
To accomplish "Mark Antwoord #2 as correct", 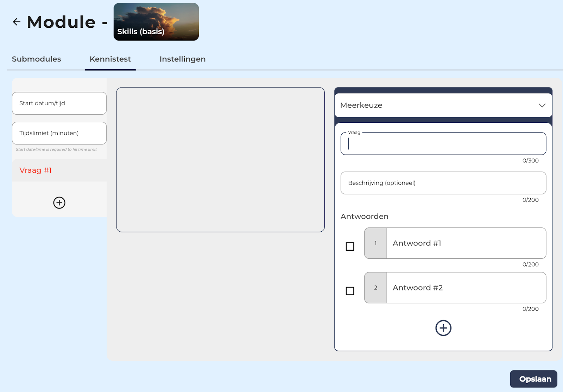I will pos(350,291).
